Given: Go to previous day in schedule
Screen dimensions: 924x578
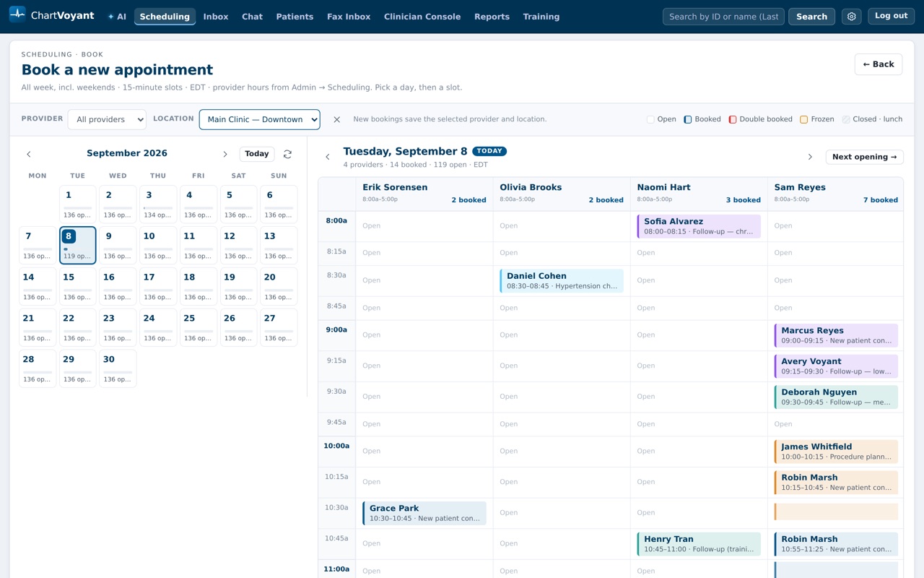Looking at the screenshot, I should pyautogui.click(x=328, y=157).
